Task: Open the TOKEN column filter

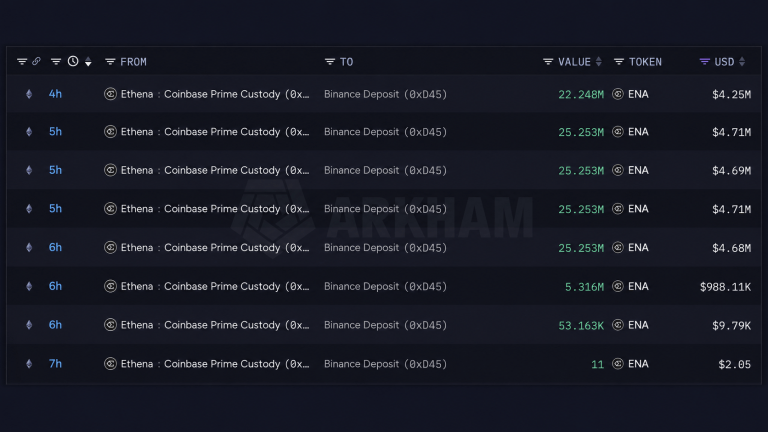Action: tap(619, 62)
